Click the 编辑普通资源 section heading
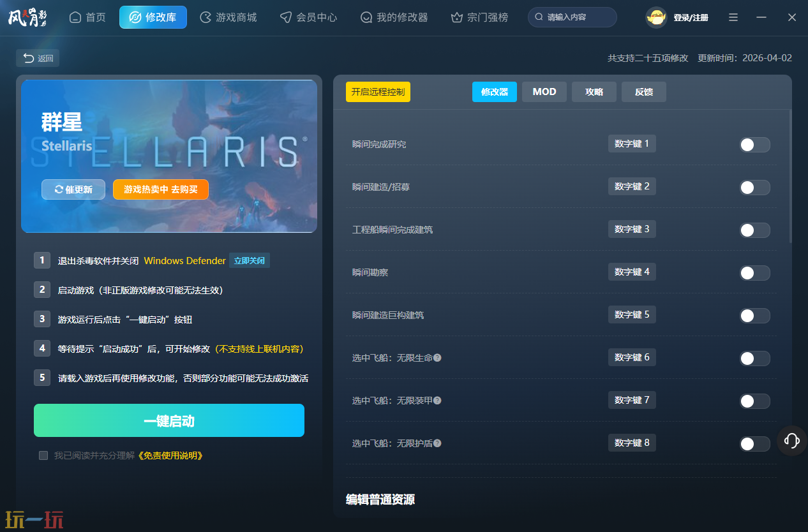This screenshot has height=532, width=808. pyautogui.click(x=380, y=499)
